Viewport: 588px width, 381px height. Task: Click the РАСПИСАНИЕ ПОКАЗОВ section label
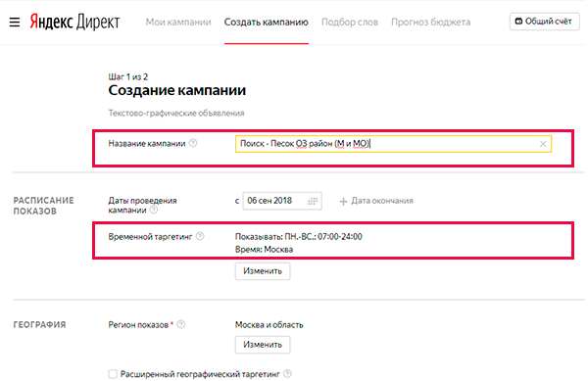tap(43, 206)
